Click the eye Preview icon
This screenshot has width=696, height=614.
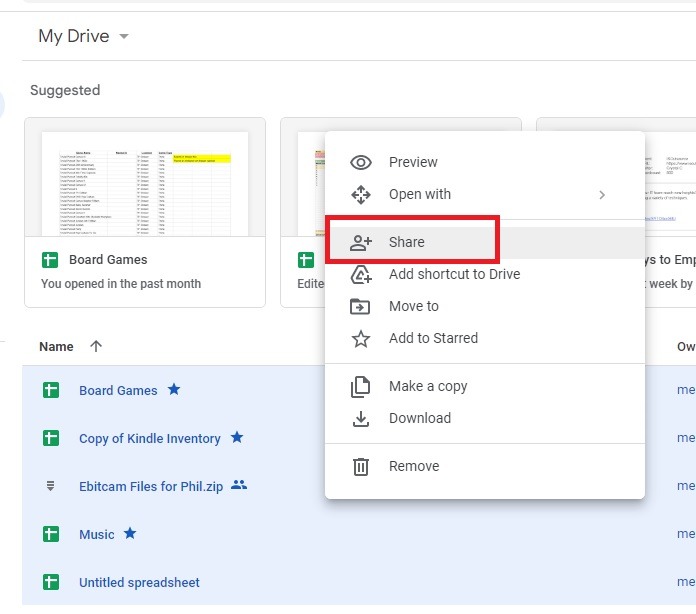361,162
